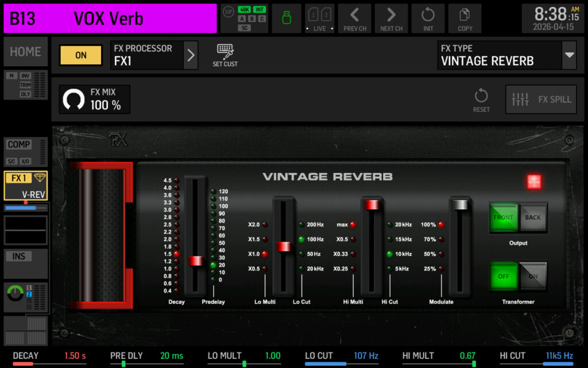Image resolution: width=588 pixels, height=368 pixels.
Task: Switch the Transformer to ON
Action: pos(533,277)
